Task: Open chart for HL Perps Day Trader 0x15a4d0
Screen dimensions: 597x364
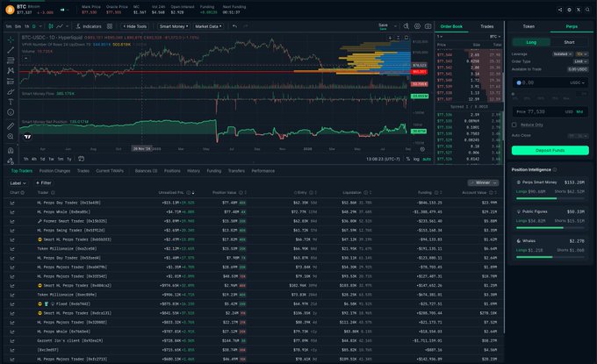Action: [12, 203]
